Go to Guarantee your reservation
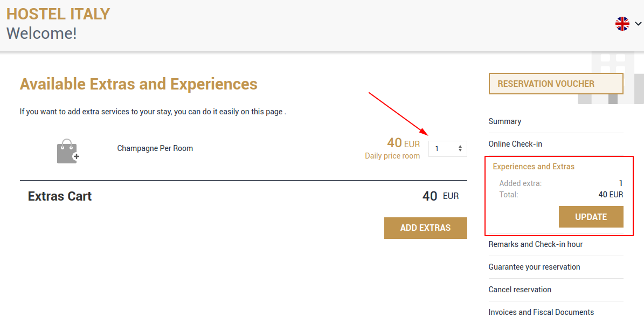 click(x=534, y=267)
